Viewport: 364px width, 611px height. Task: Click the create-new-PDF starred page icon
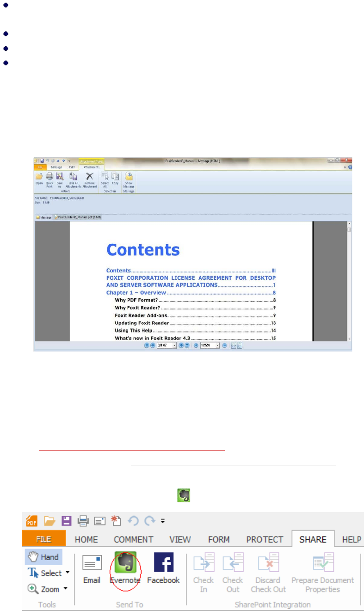click(x=116, y=521)
